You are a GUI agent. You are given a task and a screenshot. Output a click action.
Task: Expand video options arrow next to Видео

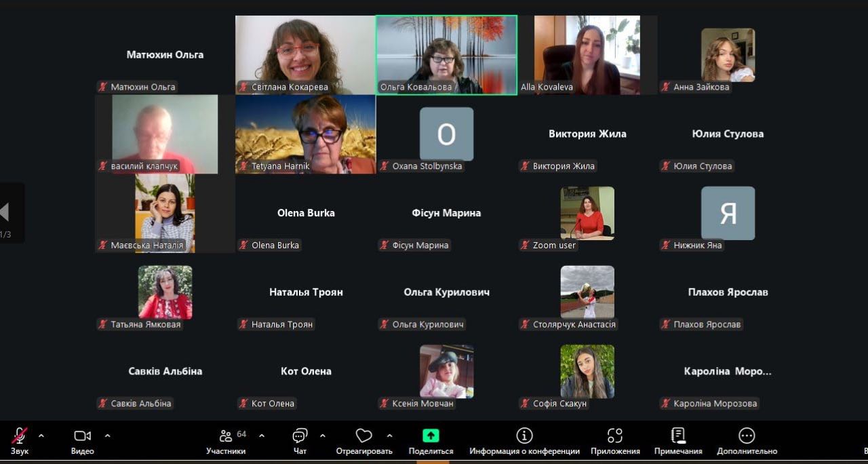pyautogui.click(x=107, y=436)
